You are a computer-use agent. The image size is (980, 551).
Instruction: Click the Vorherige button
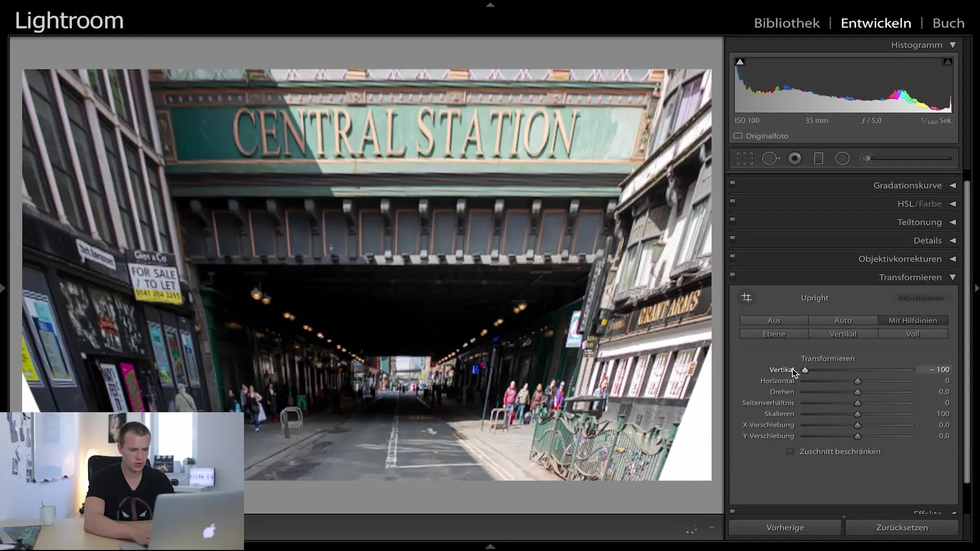coord(785,528)
